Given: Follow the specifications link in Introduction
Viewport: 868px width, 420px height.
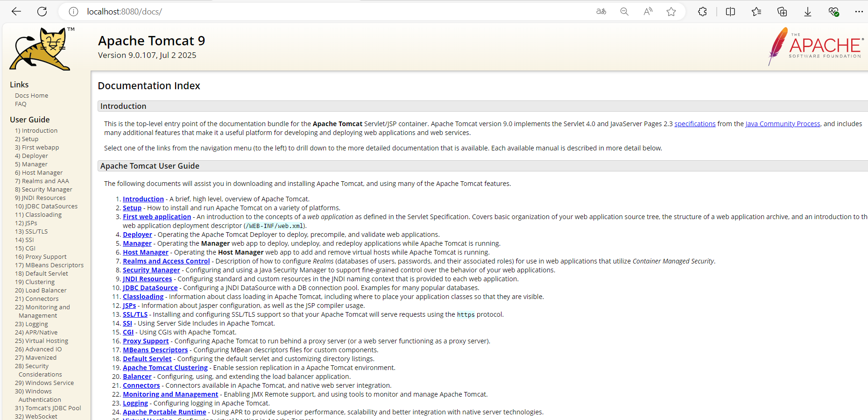Looking at the screenshot, I should coord(695,124).
